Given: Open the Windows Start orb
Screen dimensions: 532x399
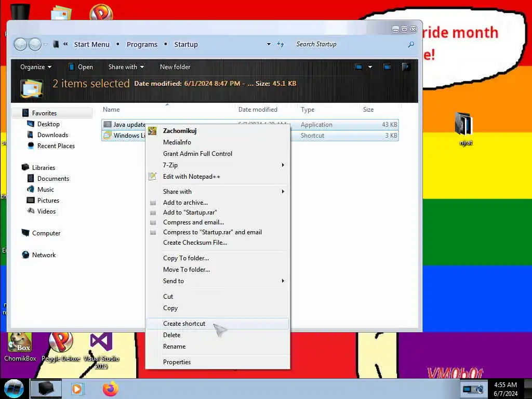Looking at the screenshot, I should tap(14, 389).
